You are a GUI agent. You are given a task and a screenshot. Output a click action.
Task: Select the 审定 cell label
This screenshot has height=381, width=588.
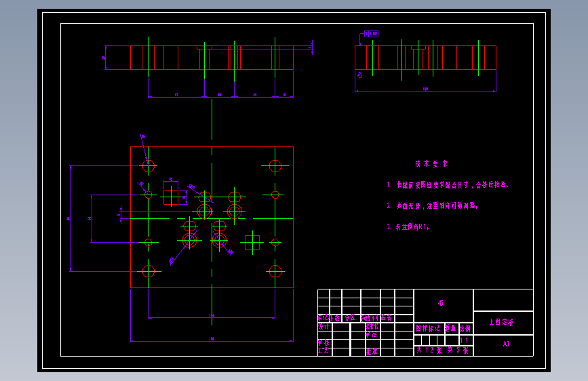[x=371, y=334]
